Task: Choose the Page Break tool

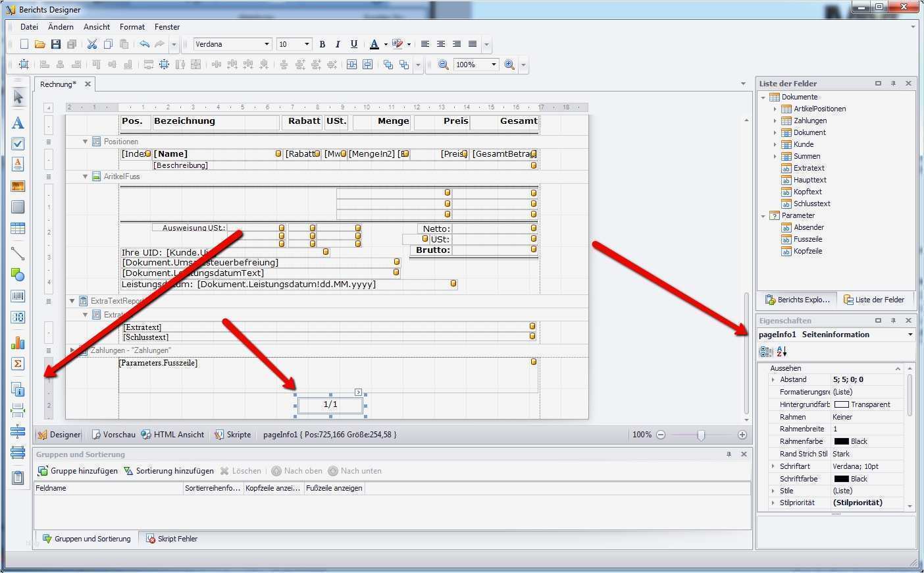Action: coord(18,410)
